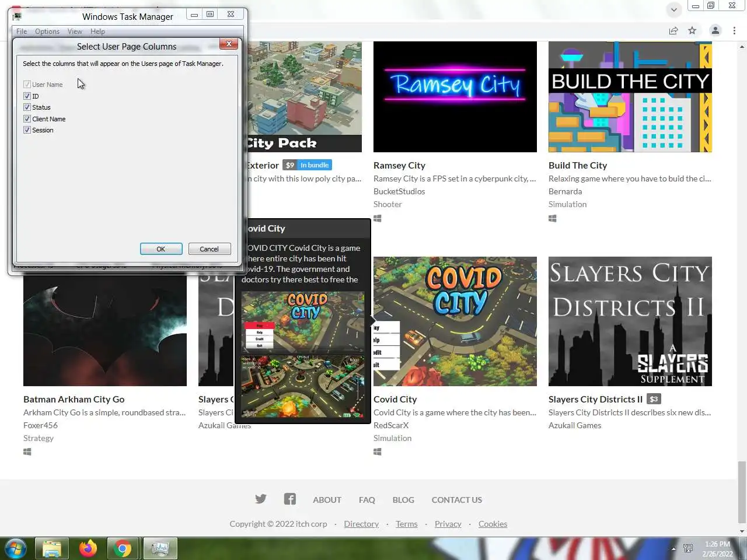Click the $9 price badge

pos(289,165)
